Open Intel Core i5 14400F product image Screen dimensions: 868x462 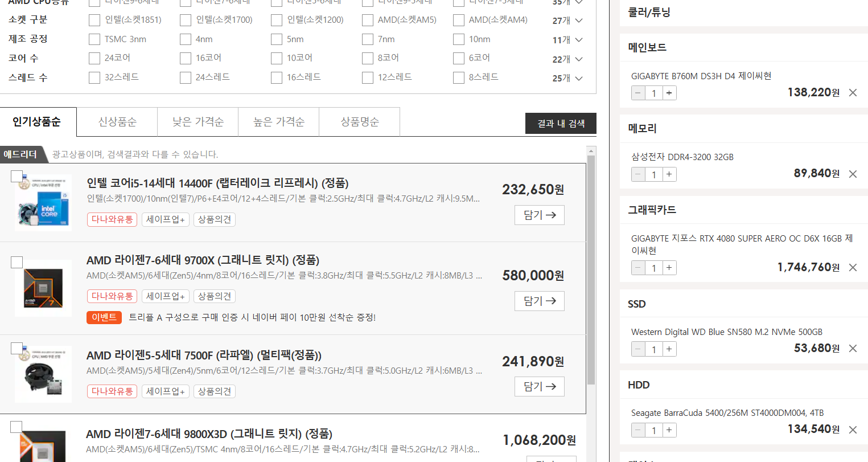pos(43,202)
